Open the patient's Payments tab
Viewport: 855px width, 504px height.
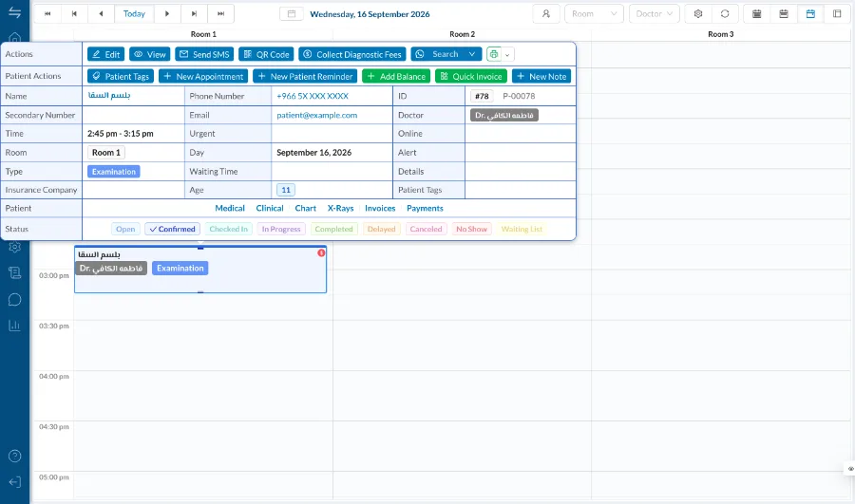425,208
